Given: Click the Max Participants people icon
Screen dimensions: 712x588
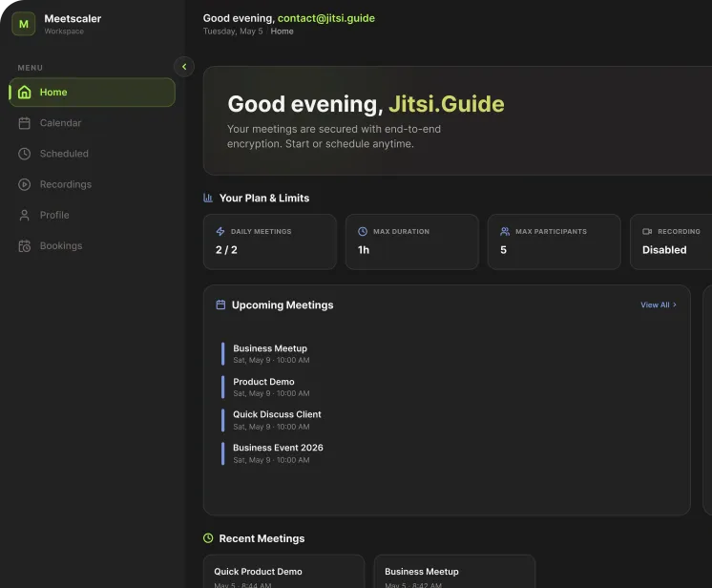Looking at the screenshot, I should tap(505, 231).
